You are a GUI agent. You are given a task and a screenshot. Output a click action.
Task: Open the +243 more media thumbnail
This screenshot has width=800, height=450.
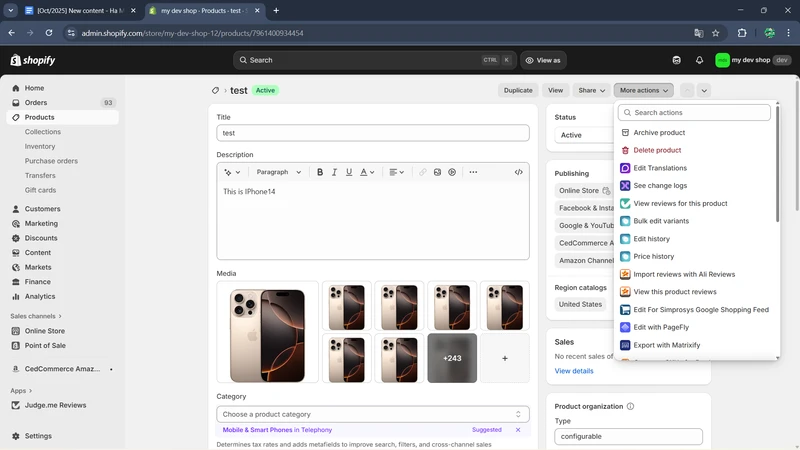point(452,358)
